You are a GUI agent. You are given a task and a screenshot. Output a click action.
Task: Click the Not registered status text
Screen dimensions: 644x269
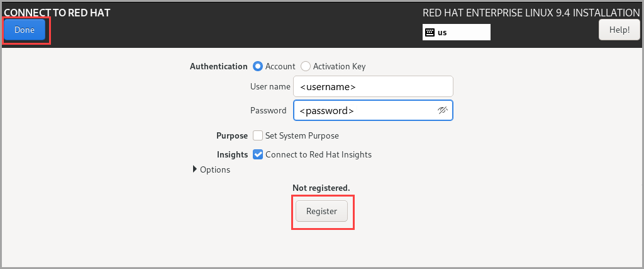pos(321,188)
